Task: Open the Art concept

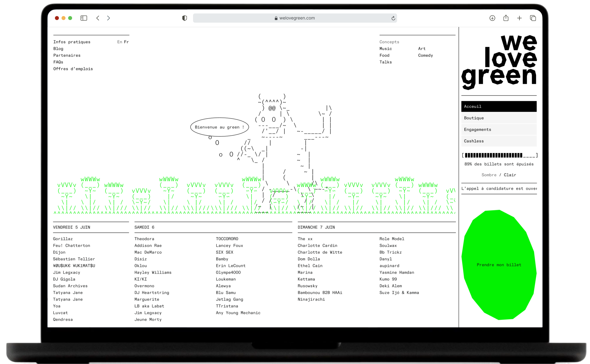Action: point(422,49)
